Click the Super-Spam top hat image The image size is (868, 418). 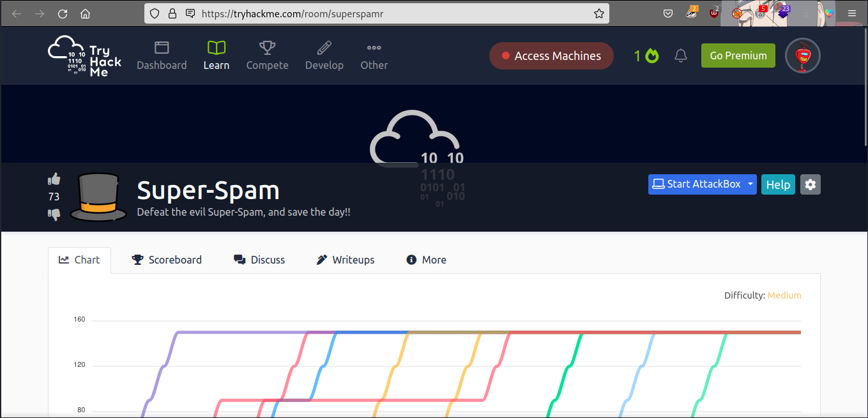pyautogui.click(x=98, y=197)
